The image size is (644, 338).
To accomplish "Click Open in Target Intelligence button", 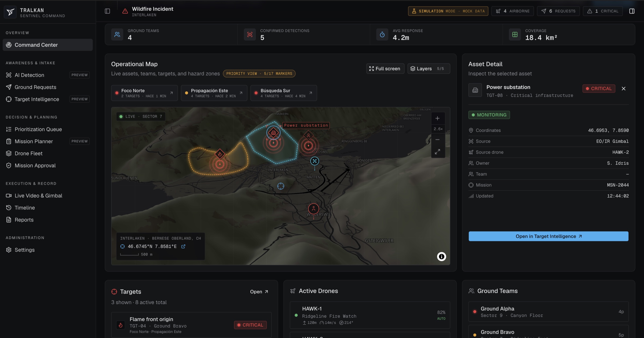I will point(548,236).
